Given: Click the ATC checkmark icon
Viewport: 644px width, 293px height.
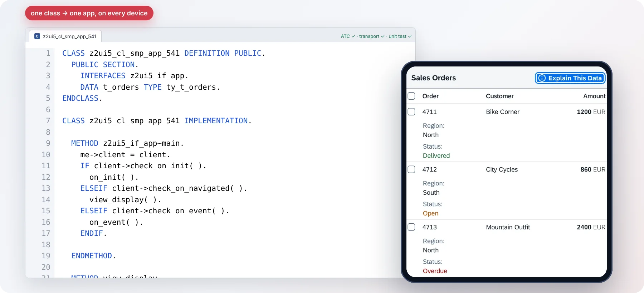Looking at the screenshot, I should 353,36.
